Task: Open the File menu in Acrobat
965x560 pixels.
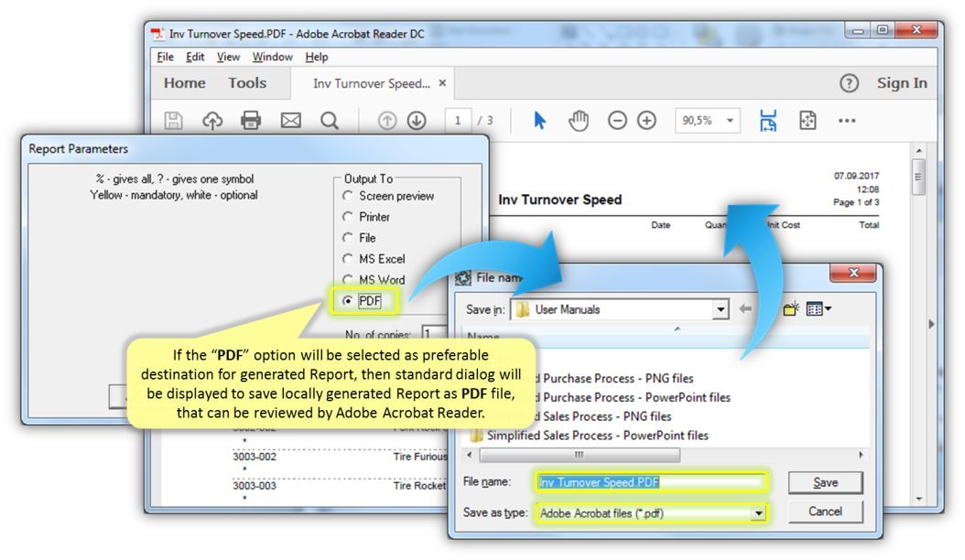Action: pos(165,57)
